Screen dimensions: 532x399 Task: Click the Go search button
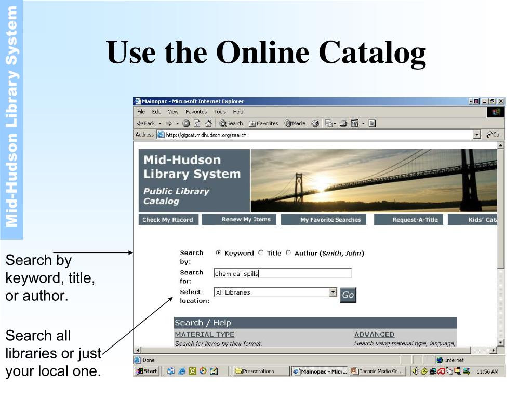tap(348, 295)
